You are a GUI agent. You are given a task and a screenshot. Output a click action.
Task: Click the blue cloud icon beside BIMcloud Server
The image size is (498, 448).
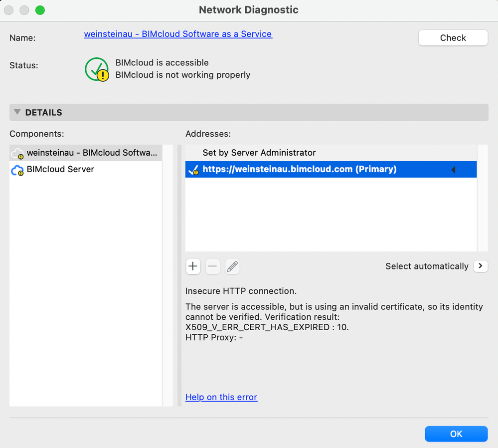[17, 171]
